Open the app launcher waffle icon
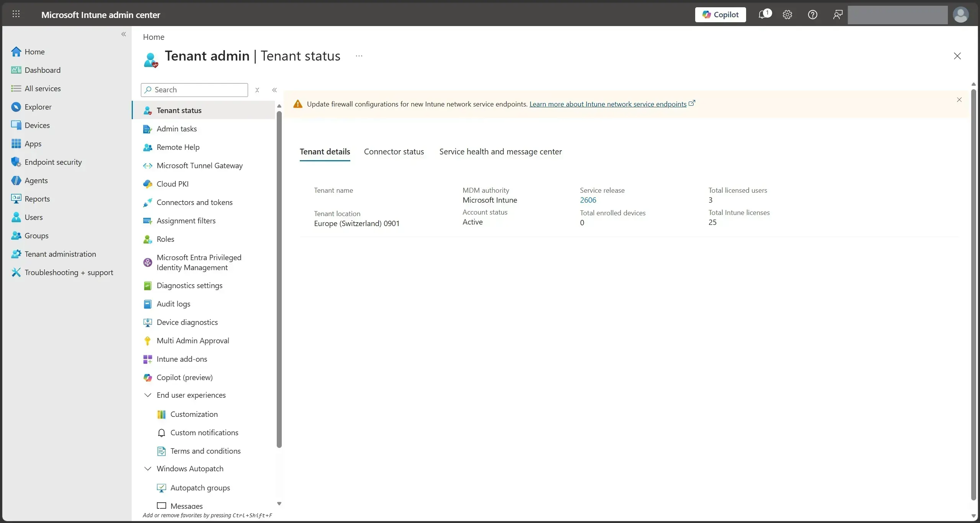This screenshot has height=523, width=980. pos(16,14)
